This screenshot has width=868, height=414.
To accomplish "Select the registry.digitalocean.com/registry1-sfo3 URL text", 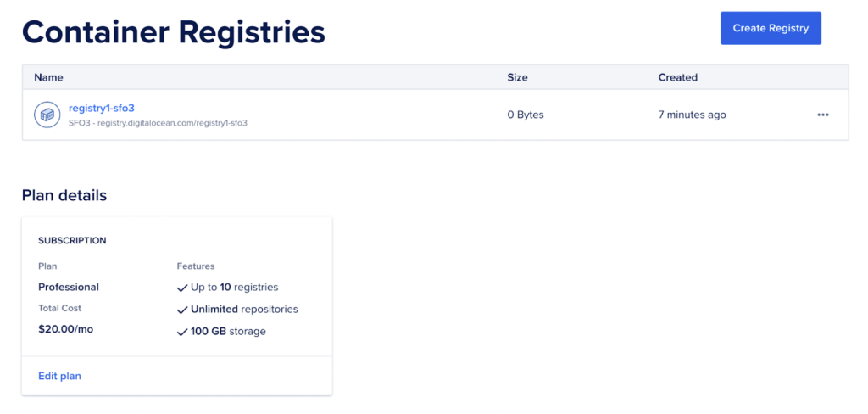I will tap(172, 123).
